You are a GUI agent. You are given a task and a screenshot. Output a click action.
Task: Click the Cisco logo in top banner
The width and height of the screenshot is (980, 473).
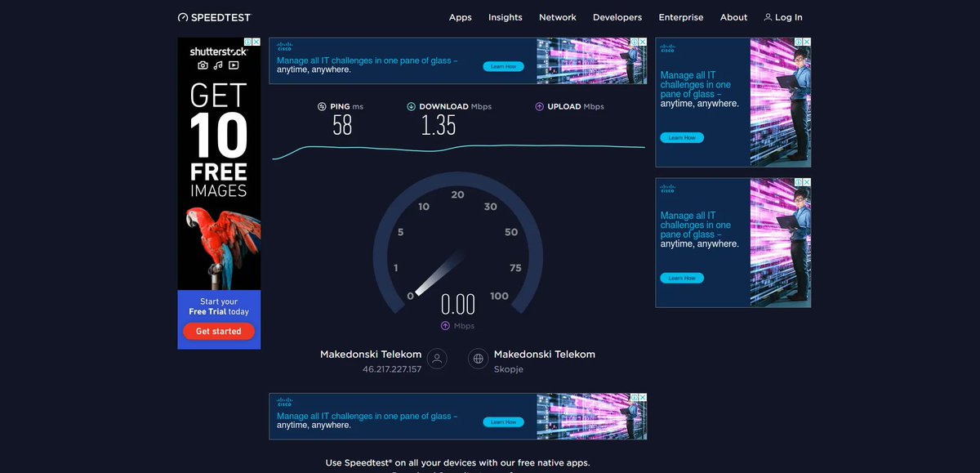[284, 47]
